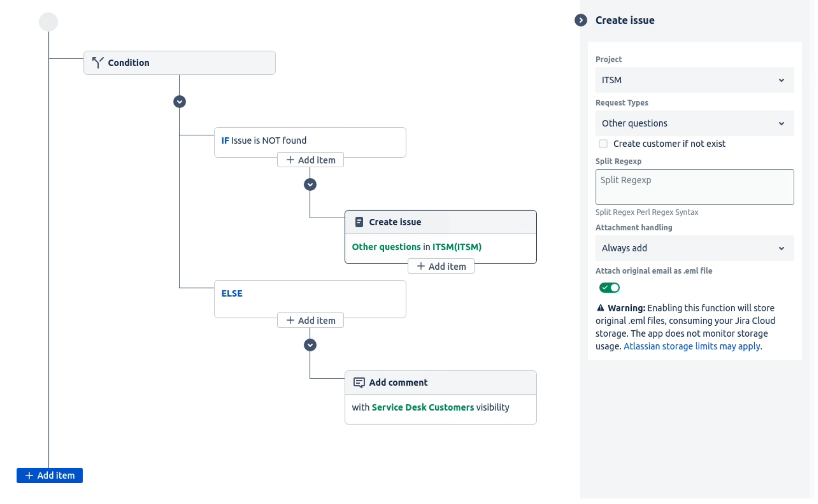Collapse the Create issue side panel arrow

tap(581, 20)
